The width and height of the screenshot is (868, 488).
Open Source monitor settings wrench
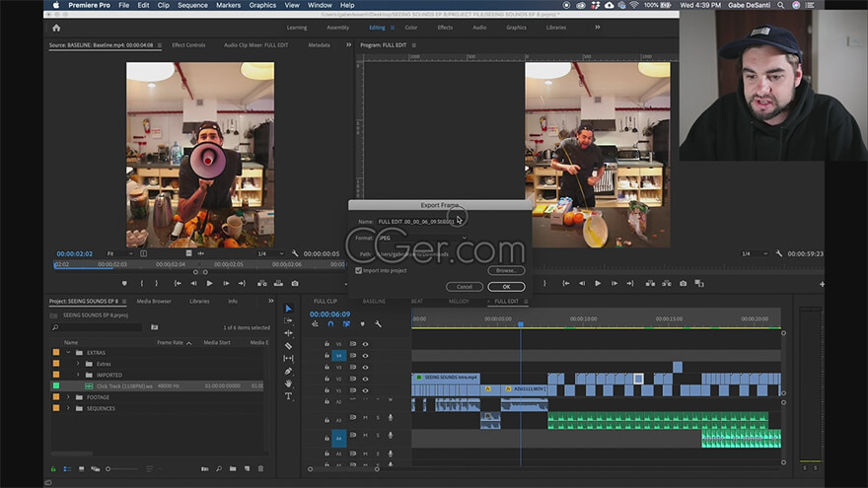point(295,253)
